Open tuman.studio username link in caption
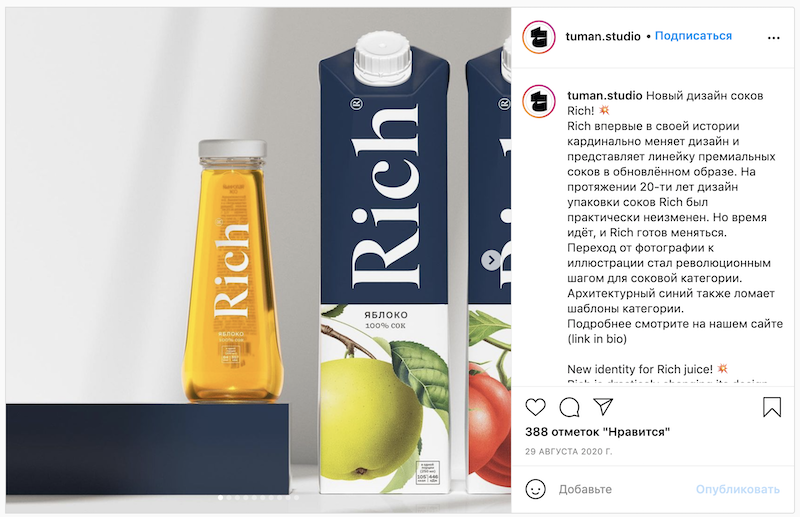 [x=605, y=95]
